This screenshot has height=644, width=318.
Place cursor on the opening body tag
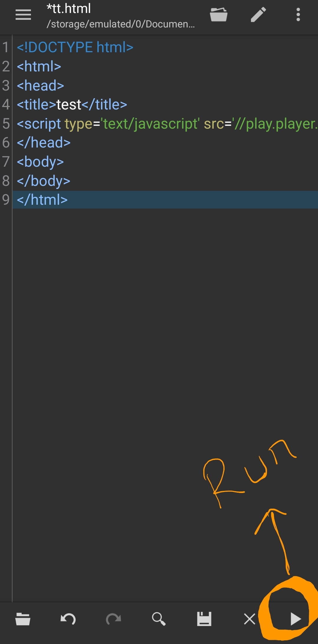click(x=40, y=162)
